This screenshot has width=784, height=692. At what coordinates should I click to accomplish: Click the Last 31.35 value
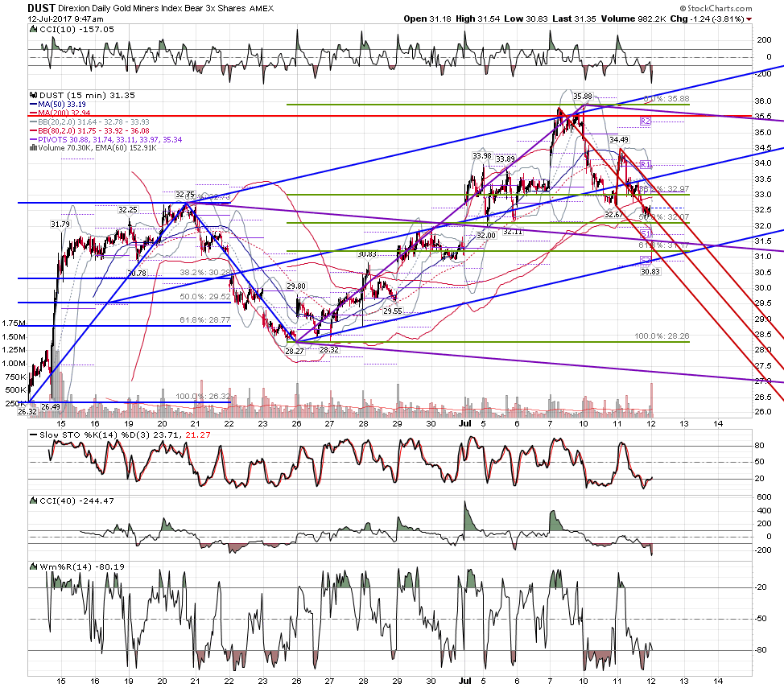pyautogui.click(x=574, y=19)
